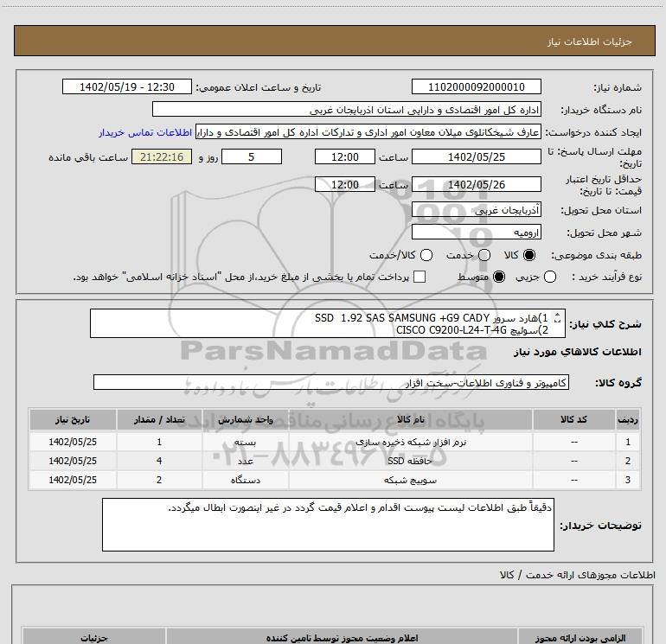
Task: Choose the متوسط purchase type radio
Action: click(x=499, y=277)
